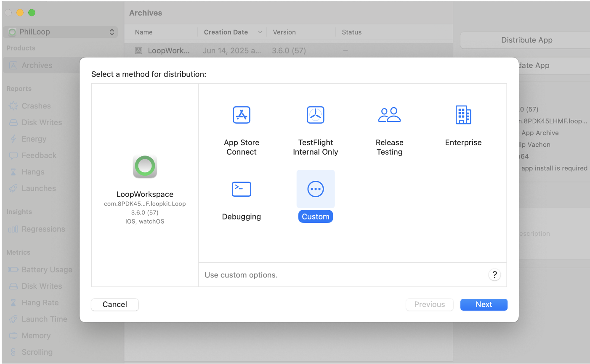The width and height of the screenshot is (590, 364).
Task: Open Disk Writes under Metrics
Action: tap(42, 286)
